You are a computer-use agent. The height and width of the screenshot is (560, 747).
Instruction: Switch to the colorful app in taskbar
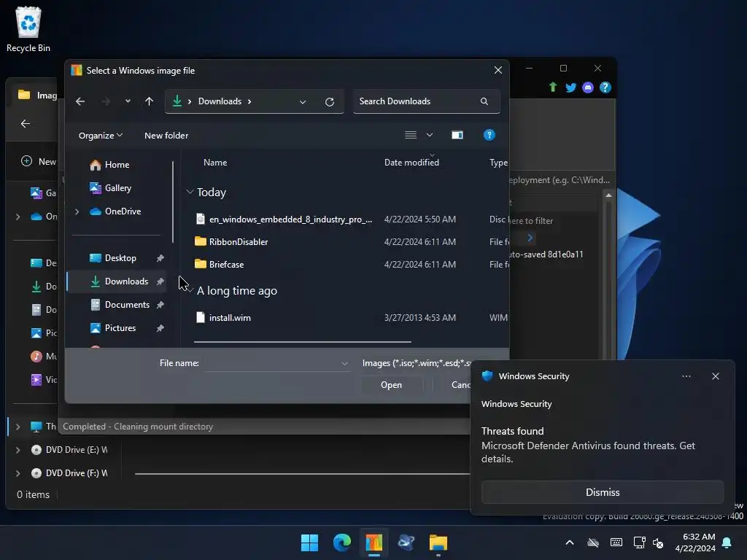click(x=374, y=542)
